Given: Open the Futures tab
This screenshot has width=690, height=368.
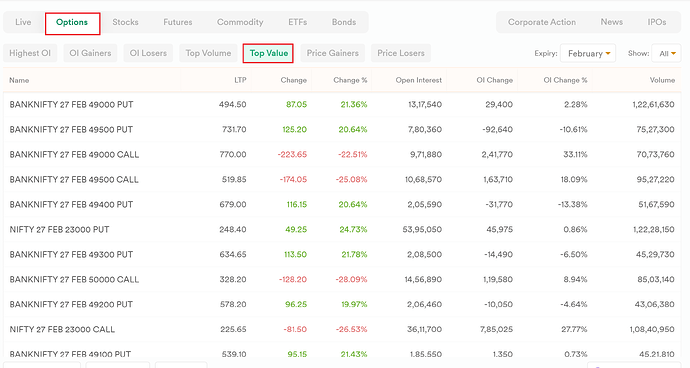Looking at the screenshot, I should (x=178, y=22).
